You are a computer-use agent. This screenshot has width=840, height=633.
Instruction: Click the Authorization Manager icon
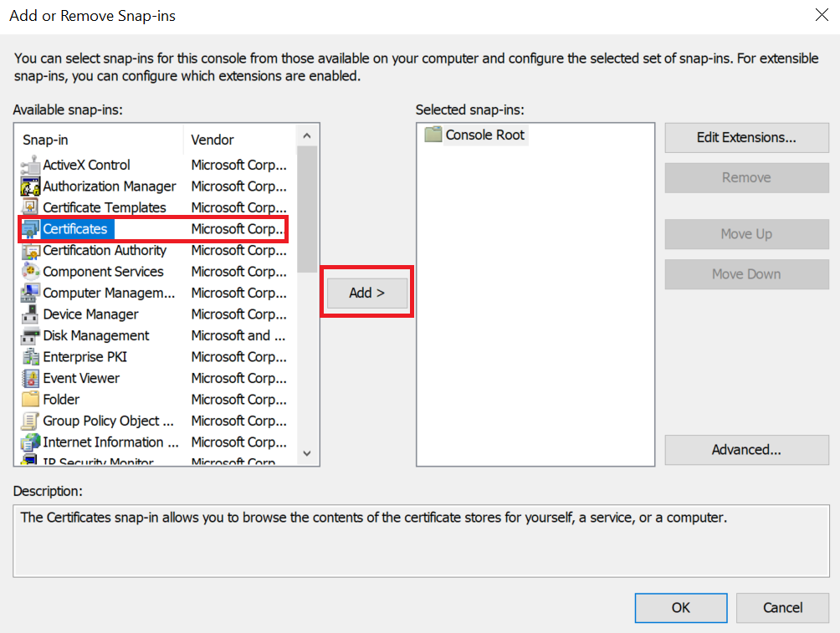tap(30, 186)
